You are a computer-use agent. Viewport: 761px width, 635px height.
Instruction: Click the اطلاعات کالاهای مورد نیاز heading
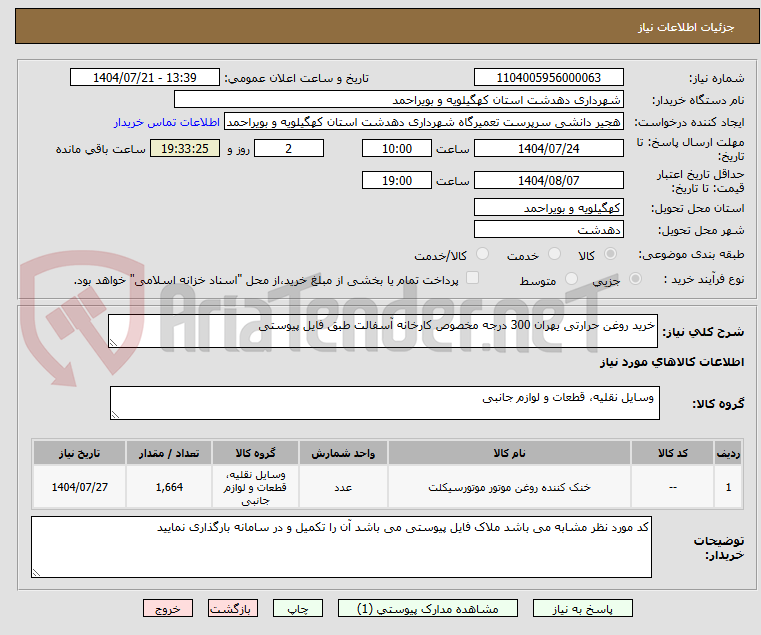pyautogui.click(x=672, y=362)
